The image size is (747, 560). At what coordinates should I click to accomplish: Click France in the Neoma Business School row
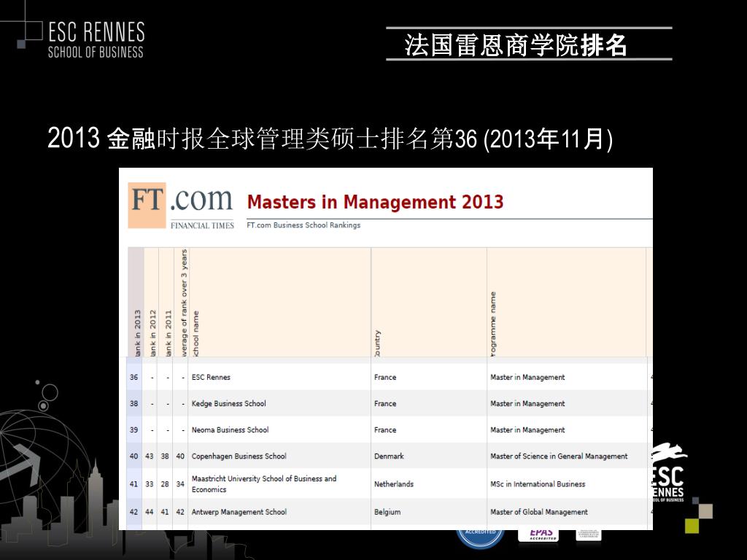[385, 429]
